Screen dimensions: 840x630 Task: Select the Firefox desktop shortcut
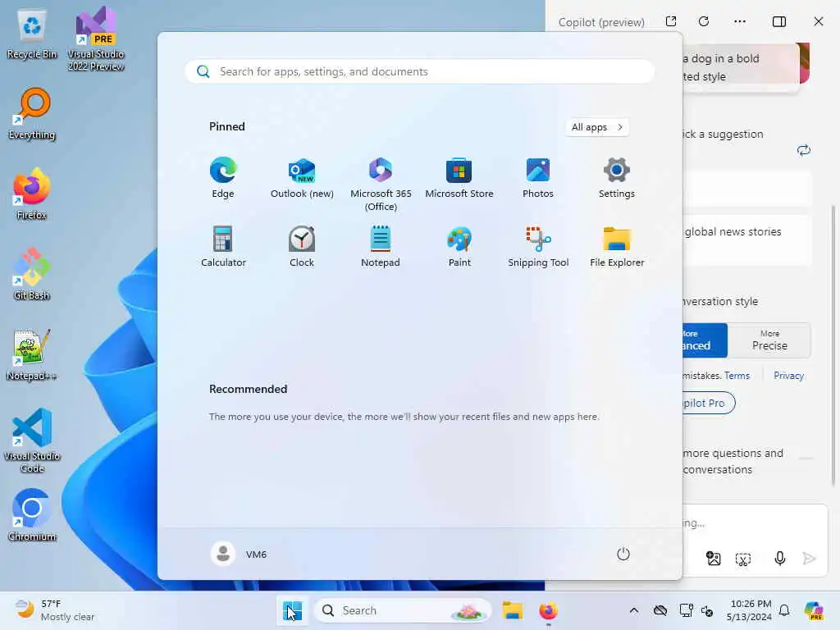pos(32,194)
